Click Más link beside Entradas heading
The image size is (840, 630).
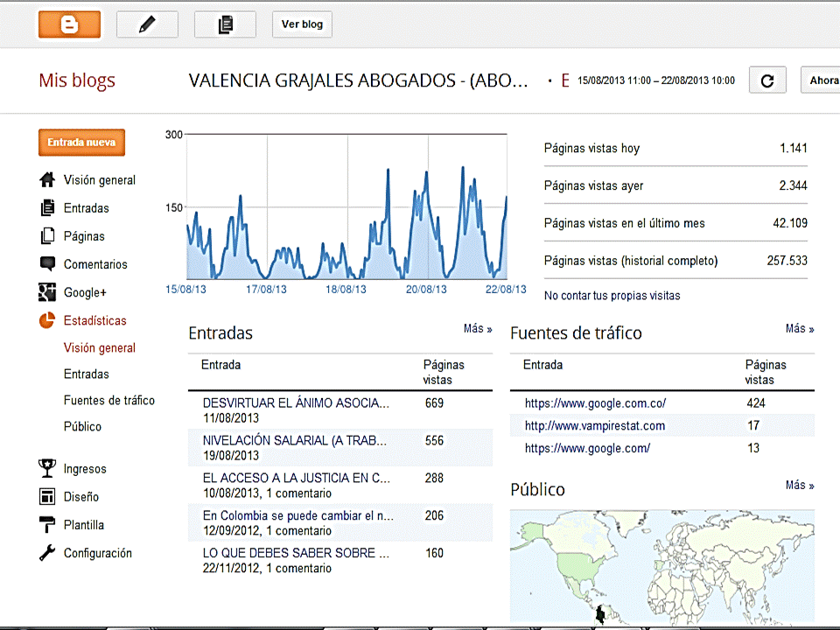(x=478, y=328)
